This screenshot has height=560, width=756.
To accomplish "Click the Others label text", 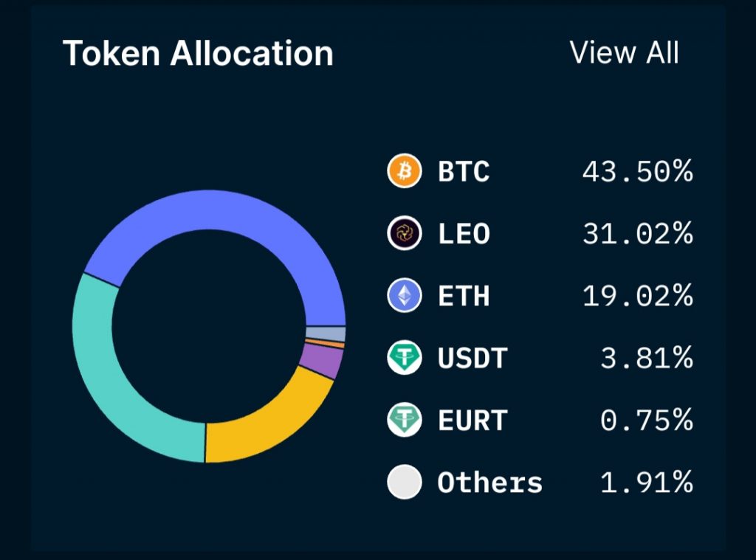I will click(x=489, y=483).
